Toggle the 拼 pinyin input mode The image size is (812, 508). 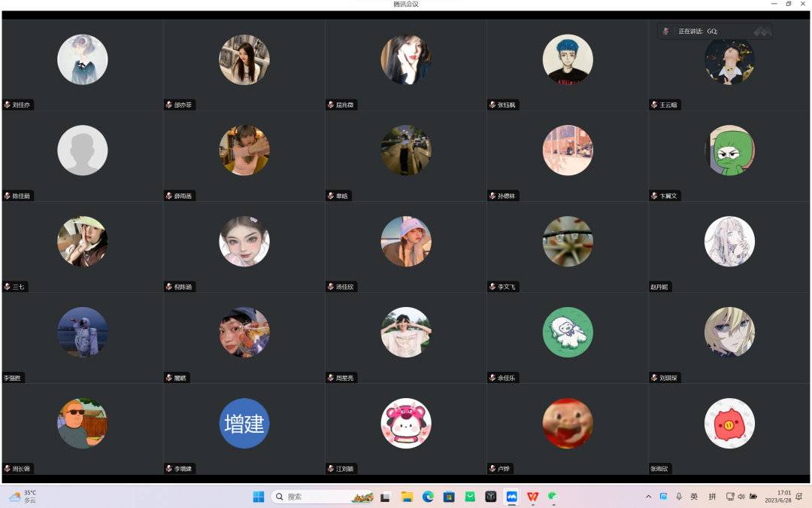[712, 497]
